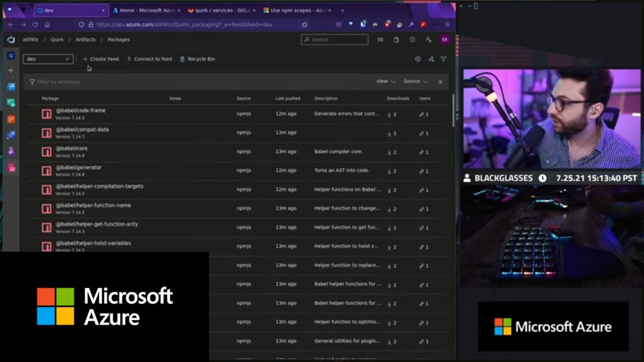
Task: Bookmark page with the star icon
Action: coord(304,24)
